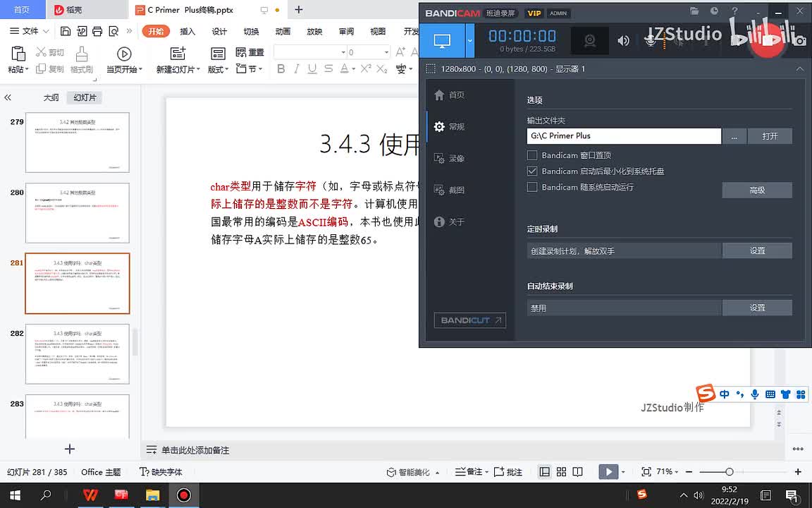Click Bandicam help question mark icon
The height and width of the screenshot is (508, 812).
tap(734, 11)
